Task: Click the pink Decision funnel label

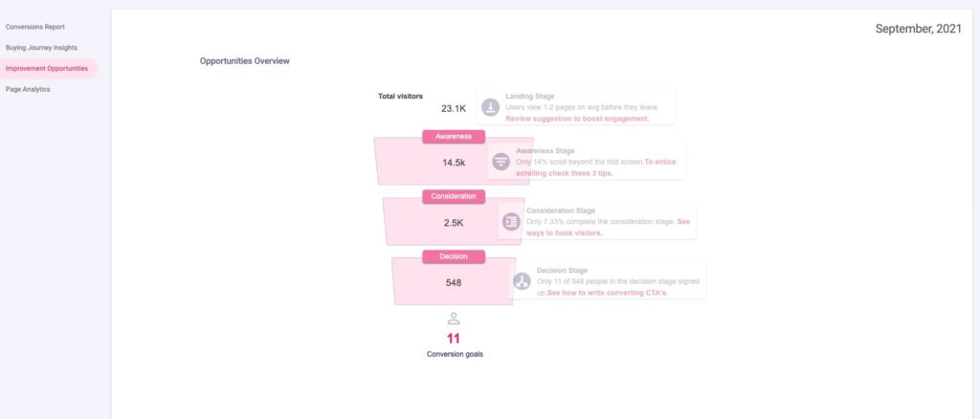Action: [x=454, y=256]
